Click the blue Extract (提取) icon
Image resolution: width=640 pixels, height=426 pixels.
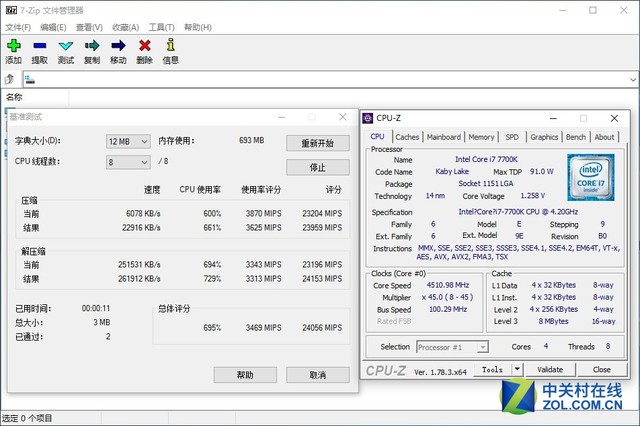click(x=39, y=46)
